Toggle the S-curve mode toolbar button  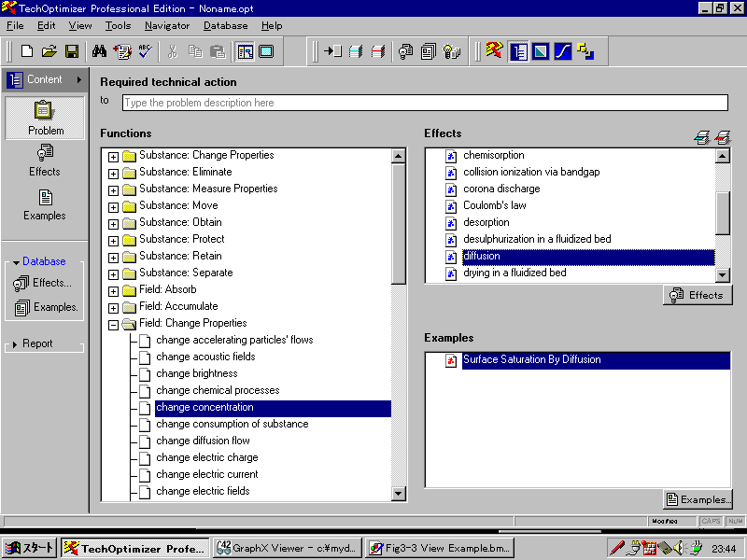click(x=563, y=51)
